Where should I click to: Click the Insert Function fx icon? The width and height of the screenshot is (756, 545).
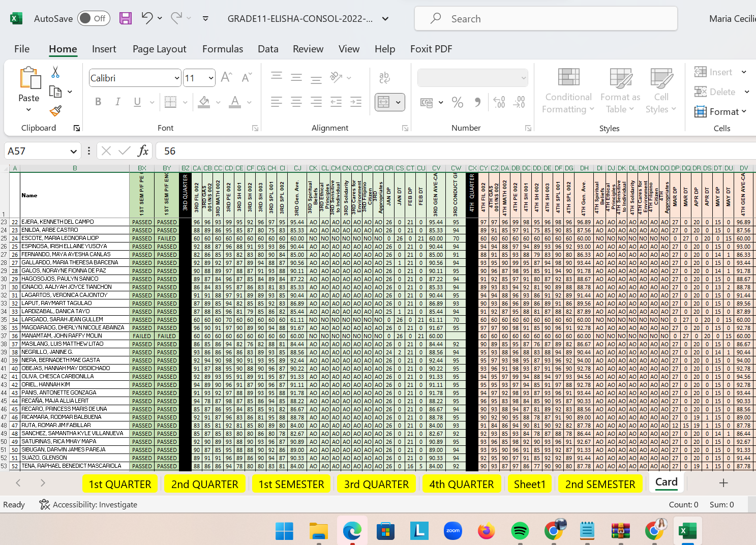tap(143, 151)
